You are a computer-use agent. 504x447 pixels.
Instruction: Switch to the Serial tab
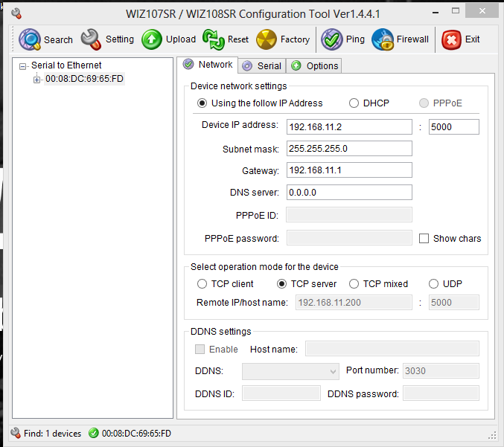[x=262, y=66]
